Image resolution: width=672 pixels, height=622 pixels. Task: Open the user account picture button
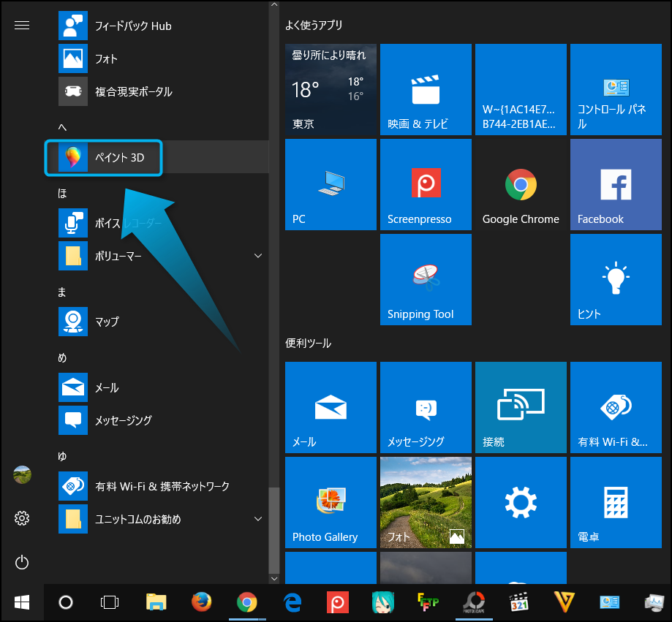pyautogui.click(x=22, y=475)
